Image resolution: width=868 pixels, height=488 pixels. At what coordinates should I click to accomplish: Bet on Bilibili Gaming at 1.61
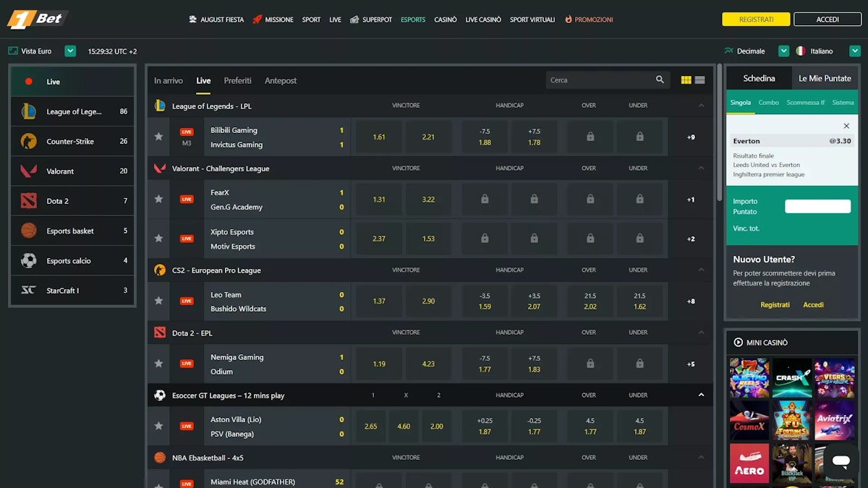(379, 137)
